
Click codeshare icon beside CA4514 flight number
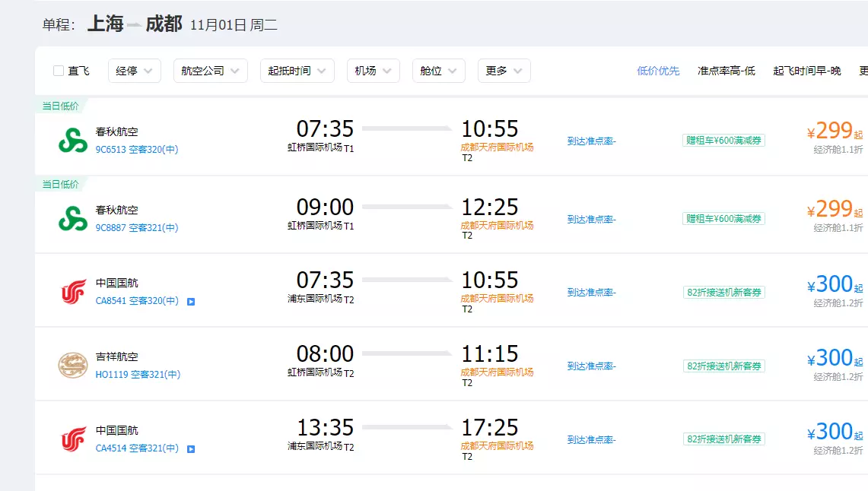click(x=191, y=448)
